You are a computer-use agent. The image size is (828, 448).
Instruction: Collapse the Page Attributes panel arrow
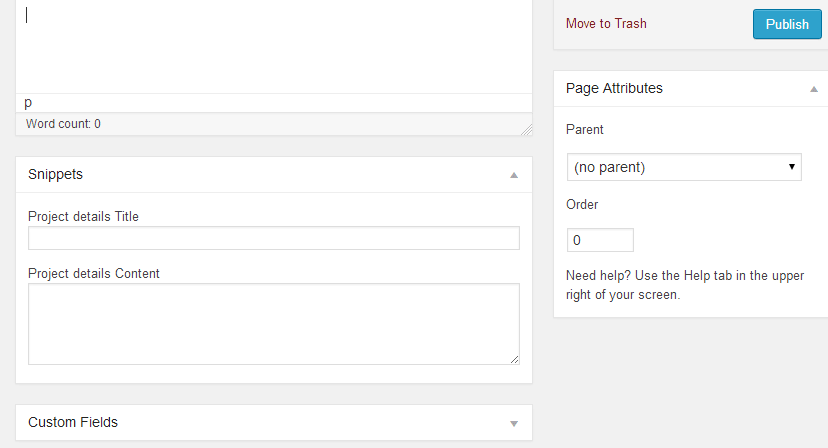(814, 89)
